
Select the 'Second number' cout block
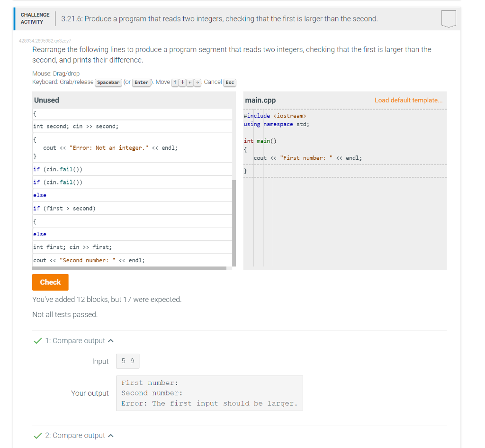132,260
